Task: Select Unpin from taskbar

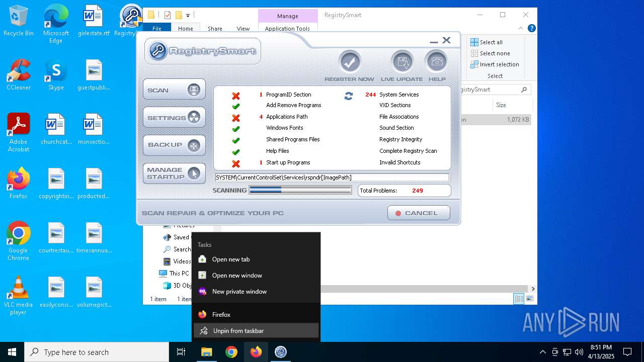Action: point(256,331)
